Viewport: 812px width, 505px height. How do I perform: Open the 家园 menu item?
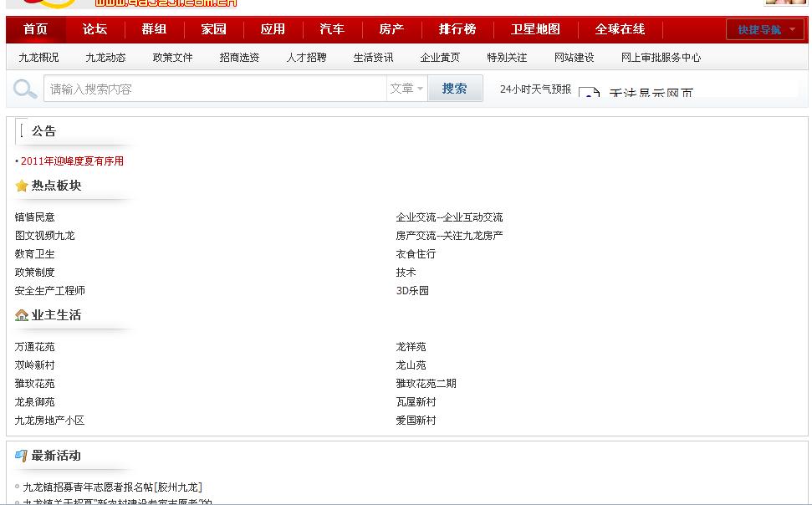coord(214,29)
